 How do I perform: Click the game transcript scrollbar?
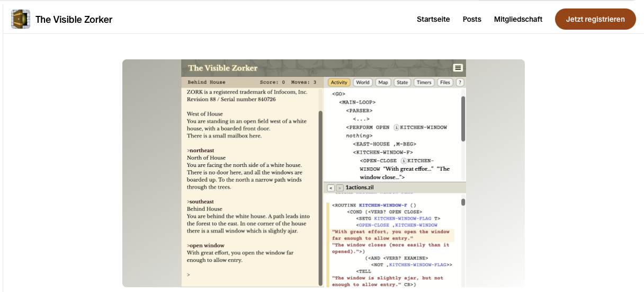tap(320, 196)
